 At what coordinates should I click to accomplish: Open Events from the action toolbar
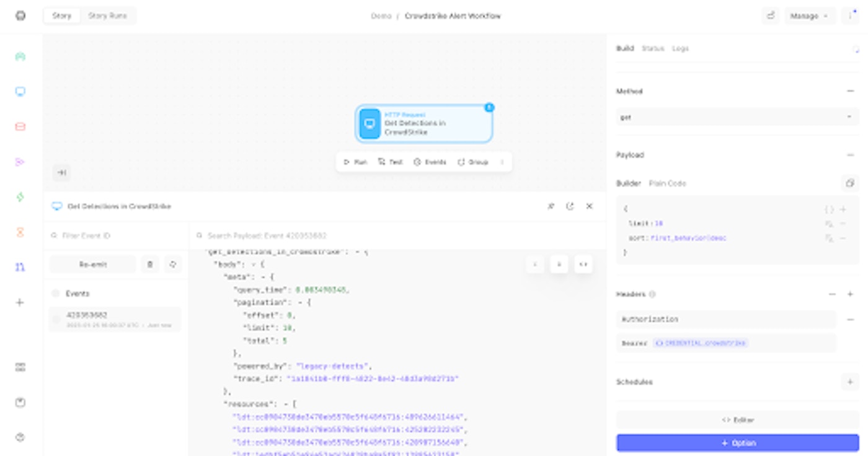pyautogui.click(x=430, y=162)
